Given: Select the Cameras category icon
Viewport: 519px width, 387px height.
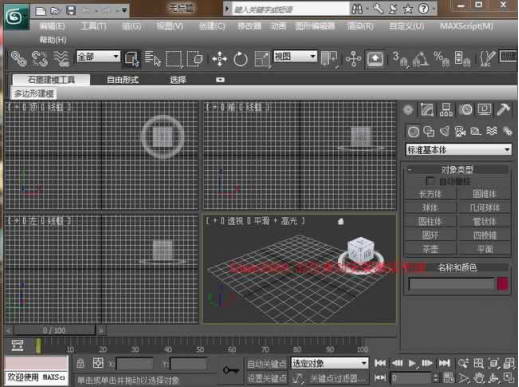Looking at the screenshot, I should click(460, 132).
